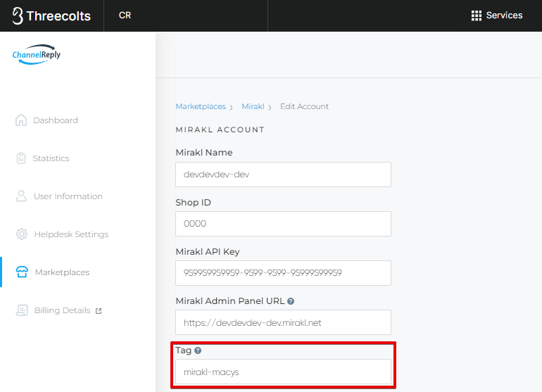The width and height of the screenshot is (542, 392).
Task: Click the Mirakl Name label
Action: [x=204, y=153]
